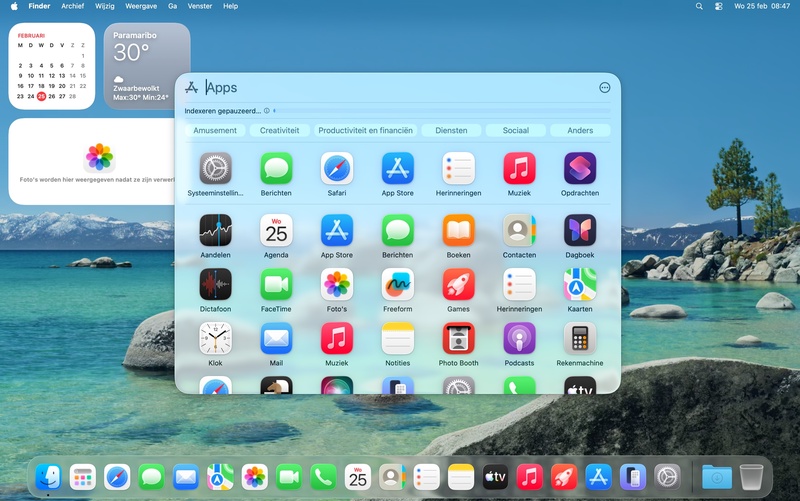Image resolution: width=800 pixels, height=501 pixels.
Task: Launch the Dagboek app
Action: (580, 230)
